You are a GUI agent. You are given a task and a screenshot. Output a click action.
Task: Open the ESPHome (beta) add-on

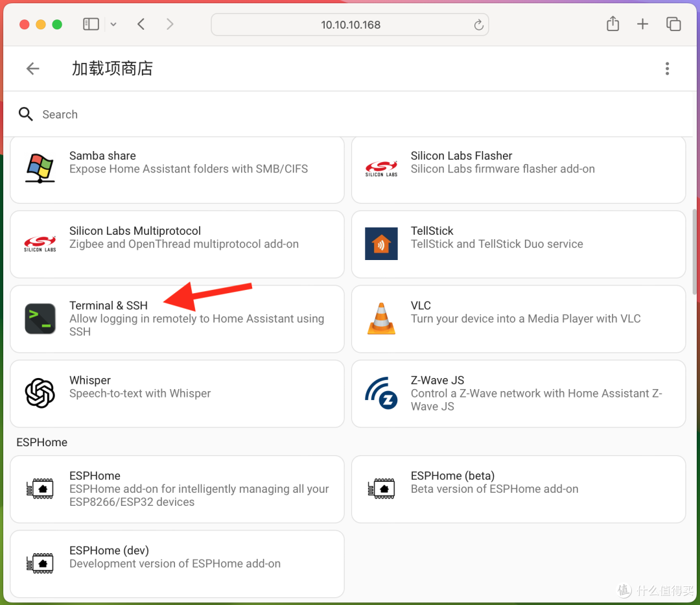[x=519, y=489]
